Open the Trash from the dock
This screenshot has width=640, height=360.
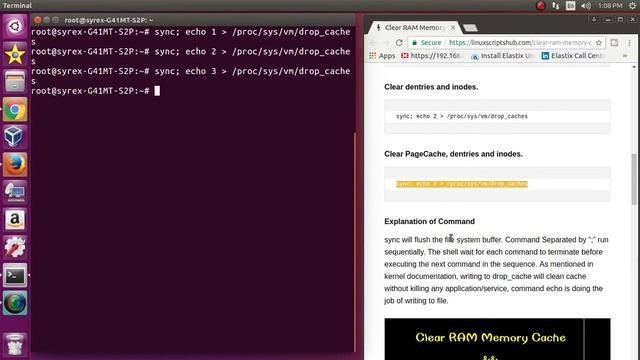coord(15,344)
